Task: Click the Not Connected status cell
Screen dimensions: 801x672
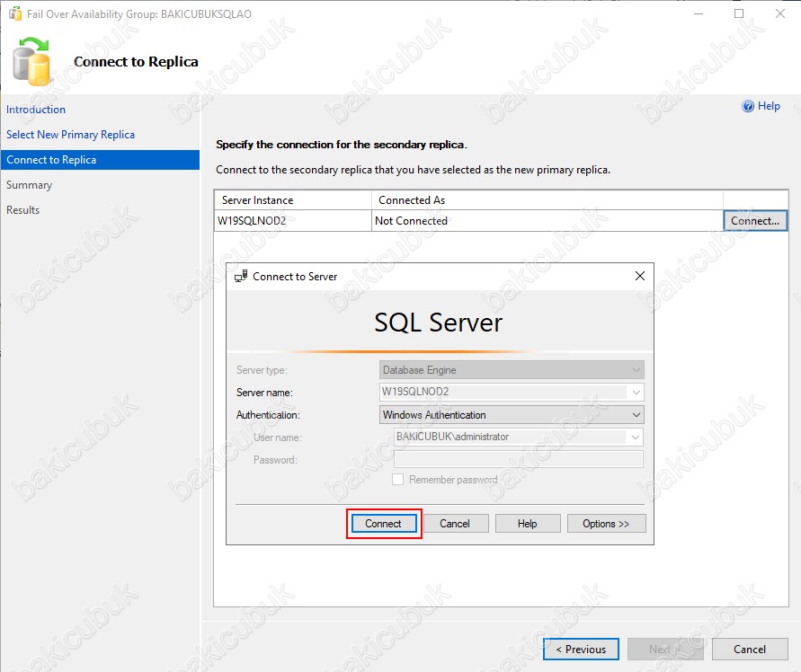Action: click(x=547, y=221)
